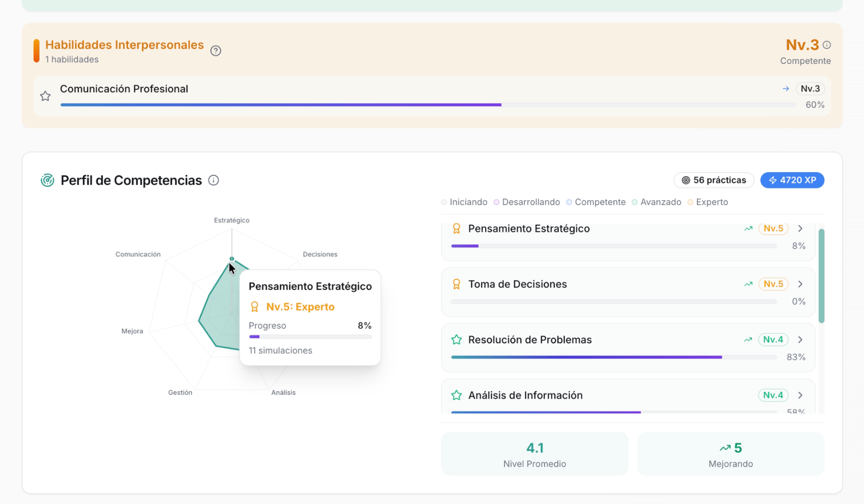This screenshot has height=504, width=864.
Task: Click the trend arrow in Pensamiento Estratégico row
Action: coord(748,228)
